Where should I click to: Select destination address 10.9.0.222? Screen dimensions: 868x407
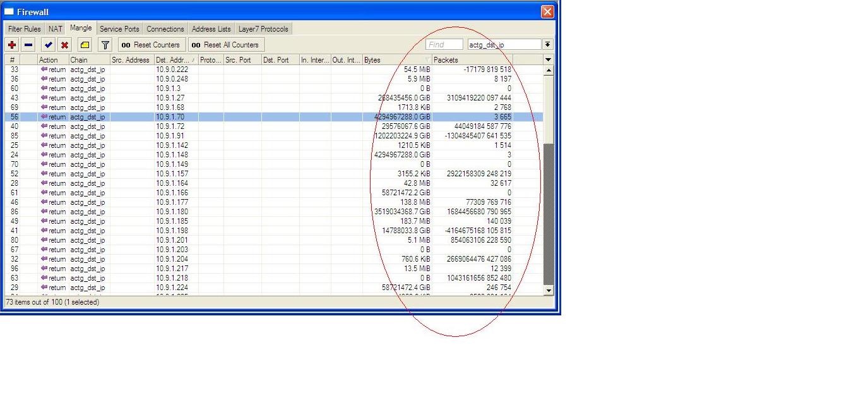(172, 70)
